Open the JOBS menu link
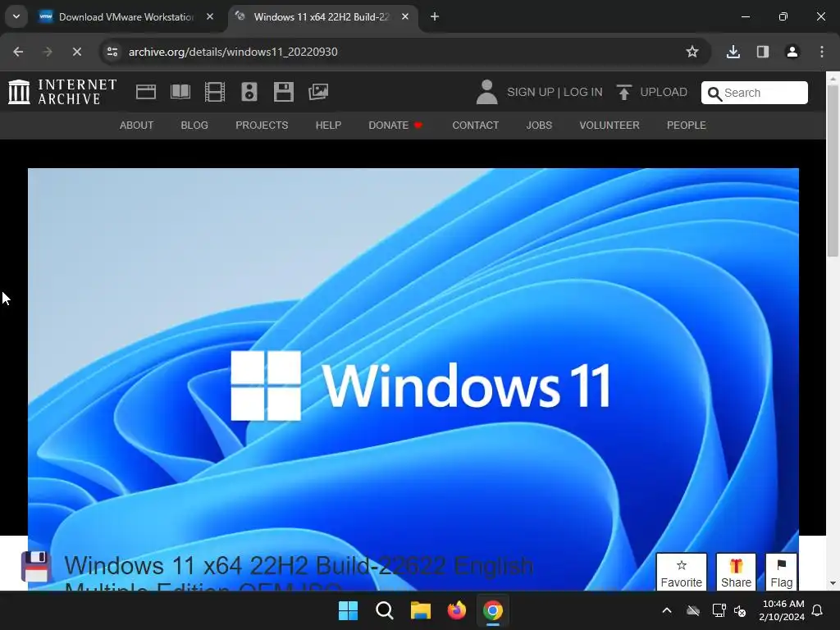The width and height of the screenshot is (840, 630). coord(539,126)
